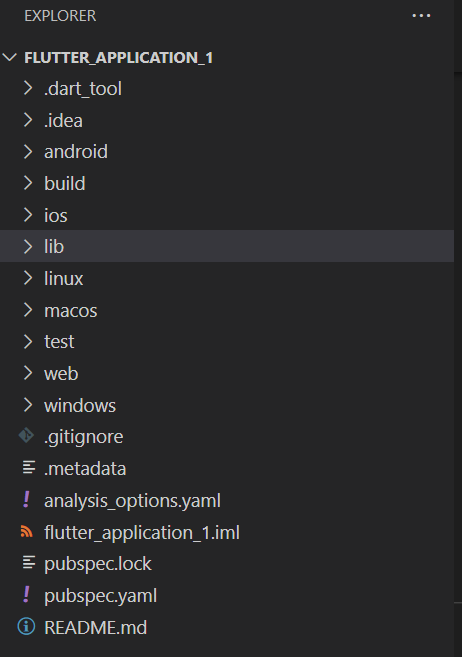Viewport: 462px width, 657px height.
Task: Click the lines icon beside .metadata
Action: coord(29,468)
